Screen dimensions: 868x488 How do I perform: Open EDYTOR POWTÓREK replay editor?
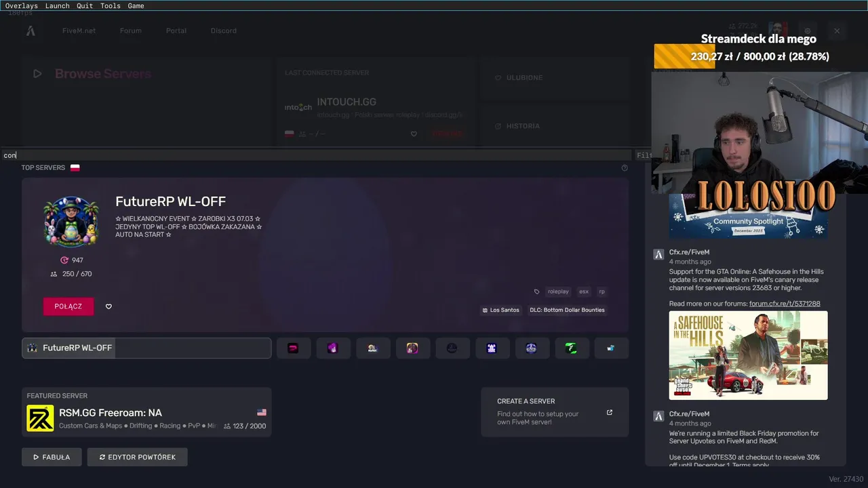(137, 457)
